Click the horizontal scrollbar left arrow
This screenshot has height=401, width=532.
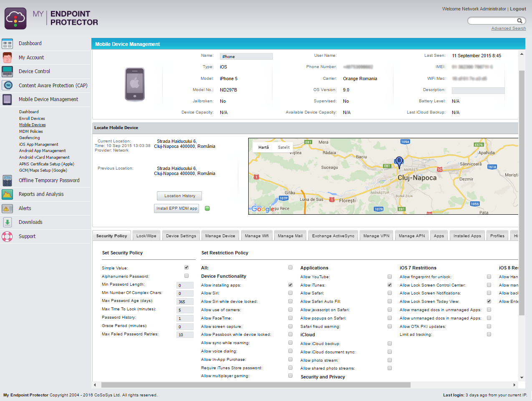click(95, 385)
